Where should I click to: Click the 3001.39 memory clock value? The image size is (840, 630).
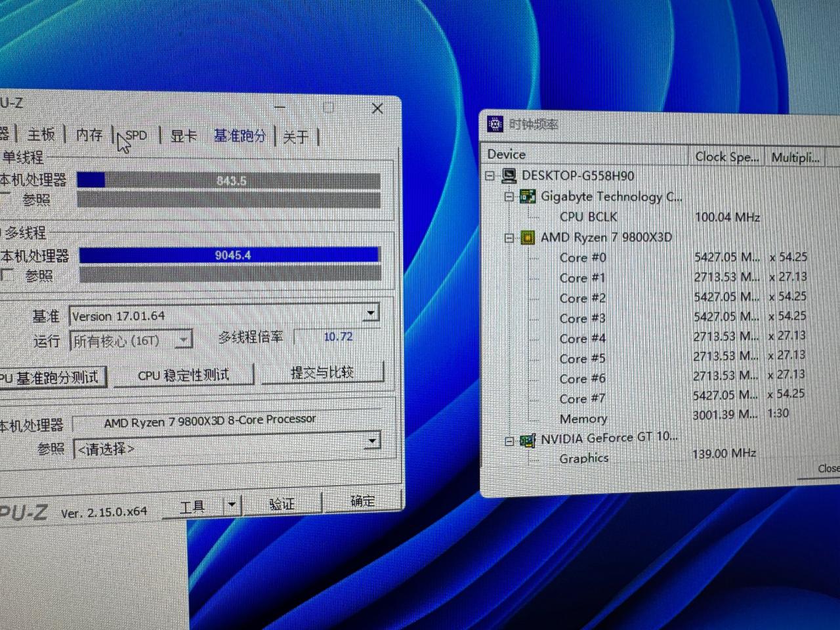tap(725, 415)
